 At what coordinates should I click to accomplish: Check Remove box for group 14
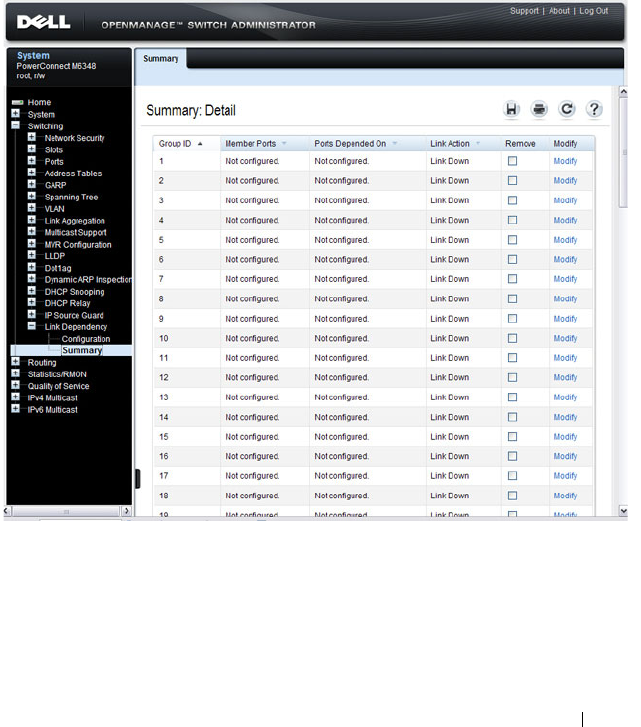click(x=512, y=417)
